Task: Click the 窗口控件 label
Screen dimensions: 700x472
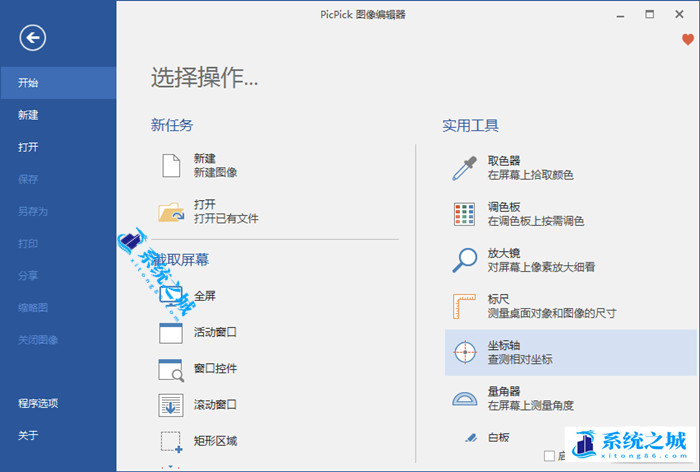Action: [215, 368]
